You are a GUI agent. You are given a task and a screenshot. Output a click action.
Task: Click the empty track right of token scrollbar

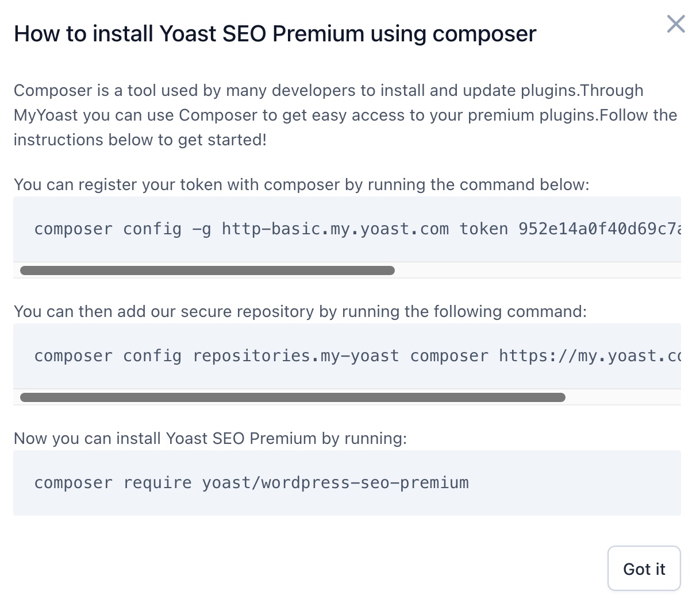click(x=537, y=270)
